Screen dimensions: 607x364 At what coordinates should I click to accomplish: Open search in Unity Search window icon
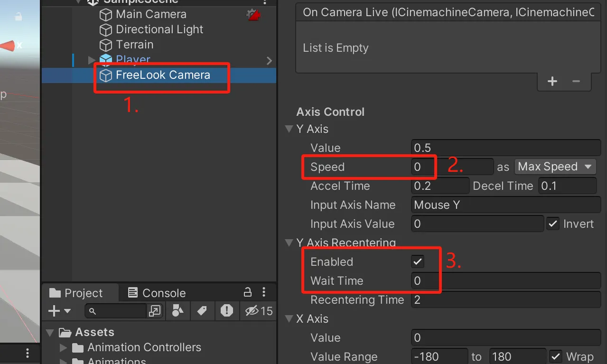click(x=155, y=311)
